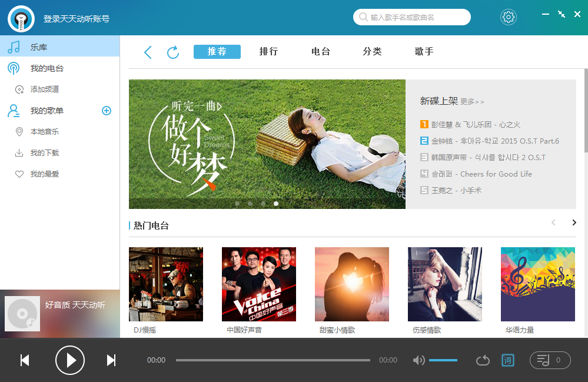
Task: Click the music note icon beside 乐库
Action: [14, 47]
